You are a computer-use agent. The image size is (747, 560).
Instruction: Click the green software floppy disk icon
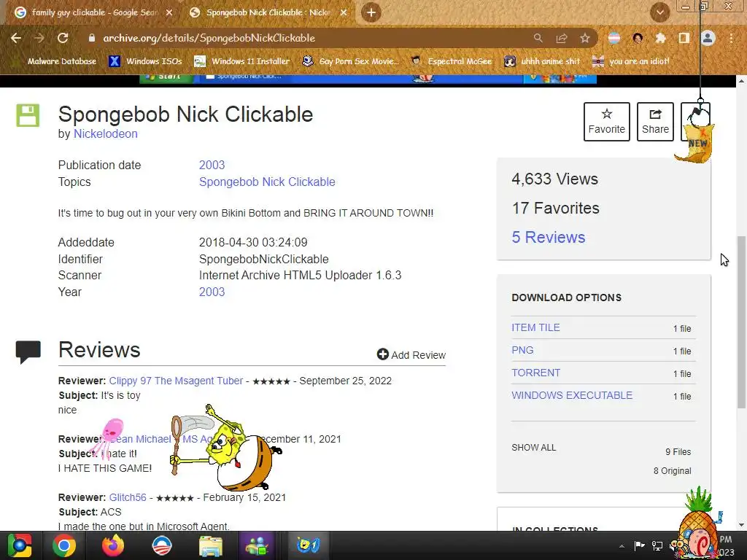(x=28, y=115)
